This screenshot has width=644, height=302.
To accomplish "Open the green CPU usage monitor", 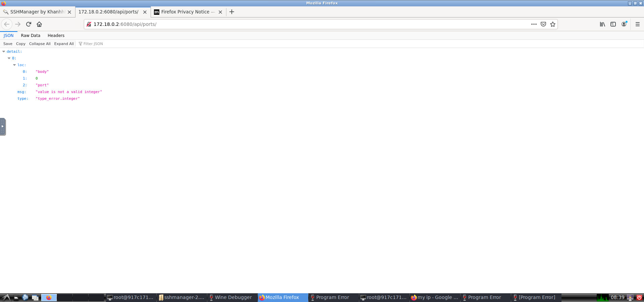I will 602,297.
